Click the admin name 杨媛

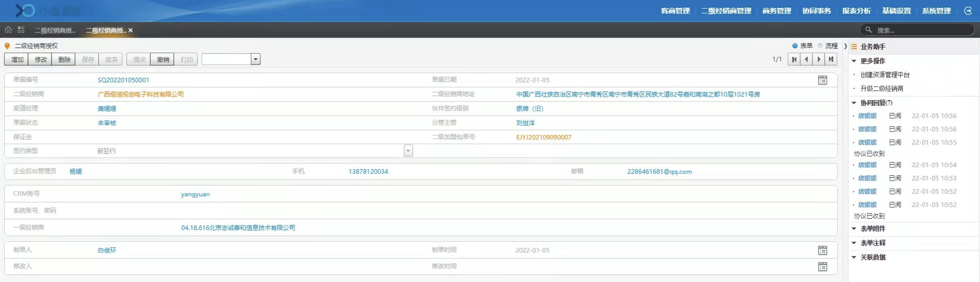tap(76, 171)
